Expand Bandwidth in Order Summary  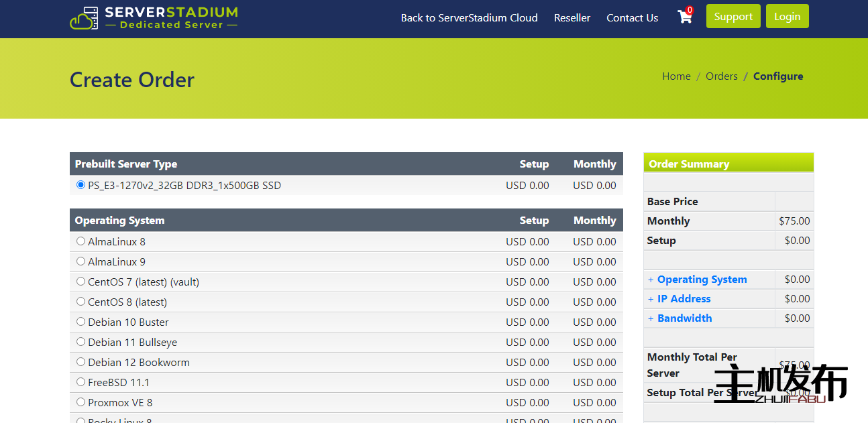pos(684,318)
